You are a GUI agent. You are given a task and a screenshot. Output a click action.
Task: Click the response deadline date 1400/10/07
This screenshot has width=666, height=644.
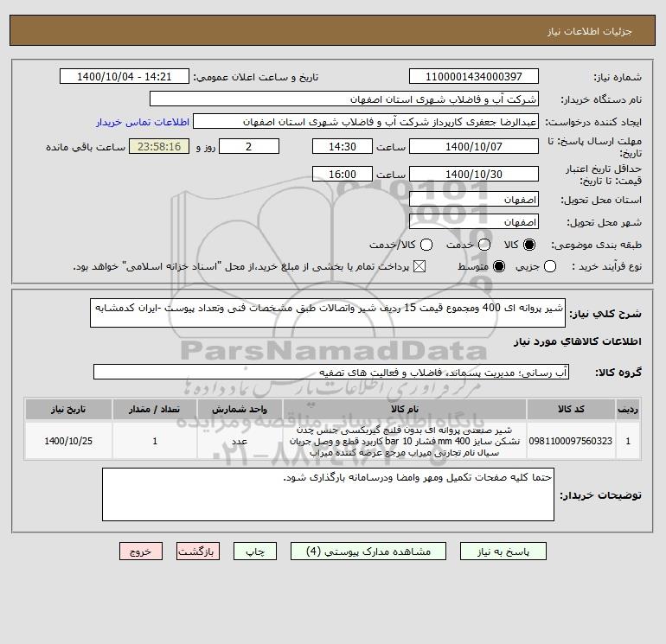[474, 146]
